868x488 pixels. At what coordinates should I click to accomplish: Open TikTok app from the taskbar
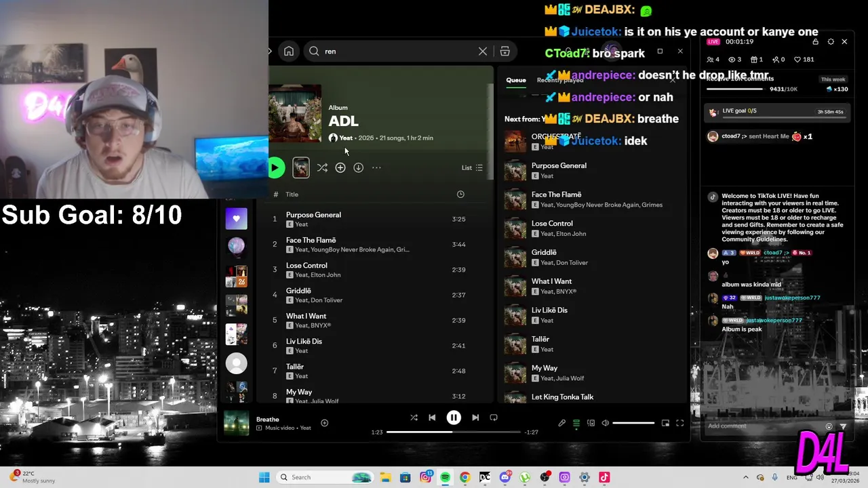tap(604, 477)
